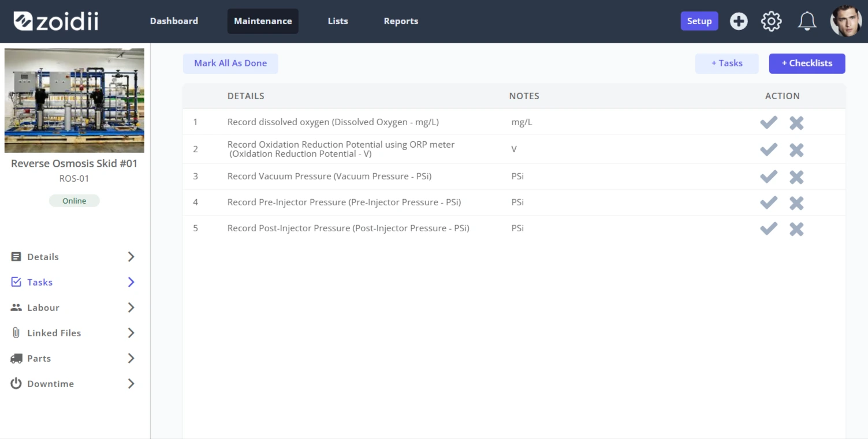Image resolution: width=868 pixels, height=439 pixels.
Task: Click the 'ROS-01' asset code
Action: pos(74,178)
